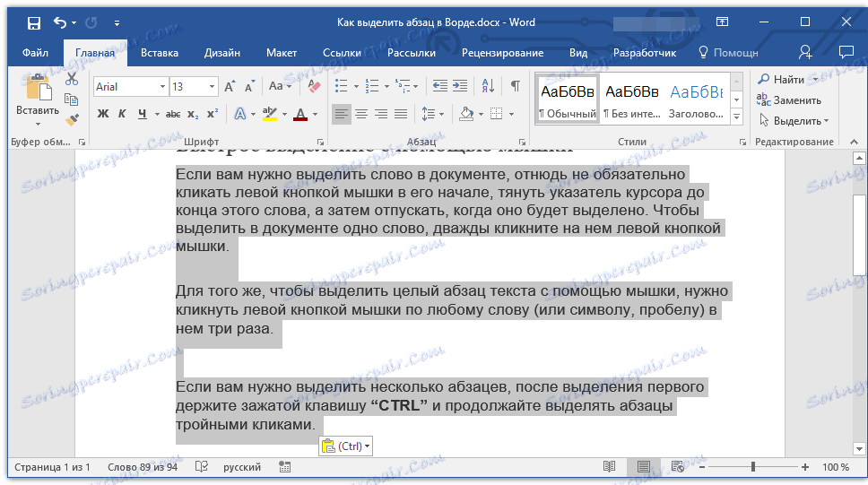868x485 pixels.
Task: Open the font size dropdown showing 13
Action: pyautogui.click(x=212, y=87)
